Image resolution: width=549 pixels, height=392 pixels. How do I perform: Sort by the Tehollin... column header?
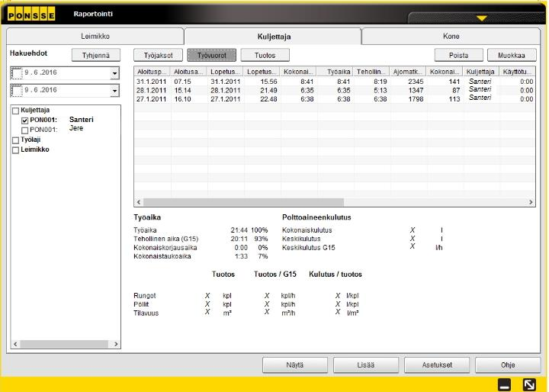point(371,72)
